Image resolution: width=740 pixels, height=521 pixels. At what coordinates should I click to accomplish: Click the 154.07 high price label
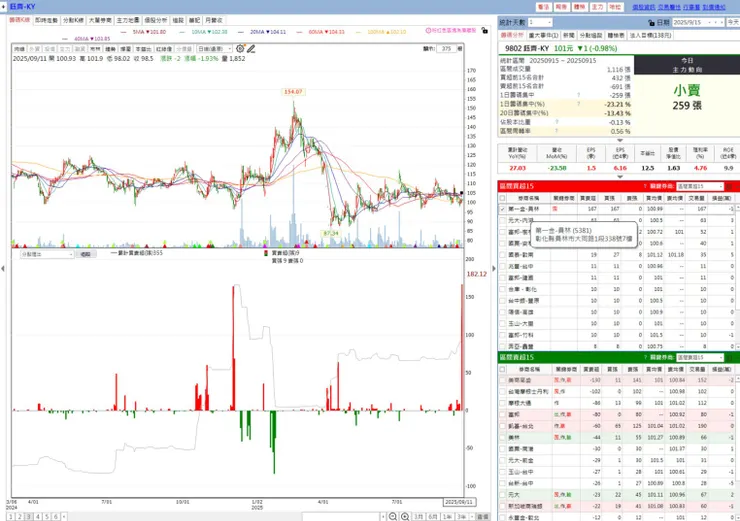293,92
